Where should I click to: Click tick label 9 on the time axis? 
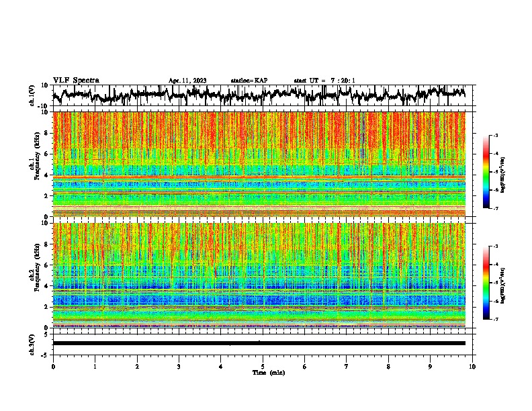(x=430, y=367)
